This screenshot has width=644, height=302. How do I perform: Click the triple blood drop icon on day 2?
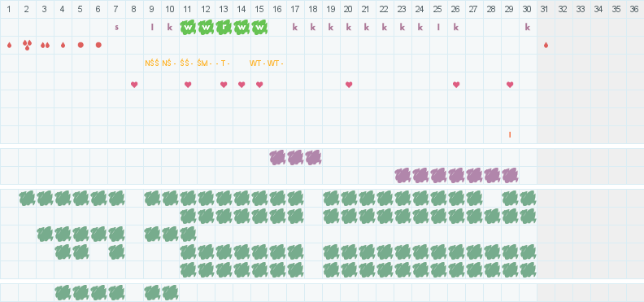[27, 46]
